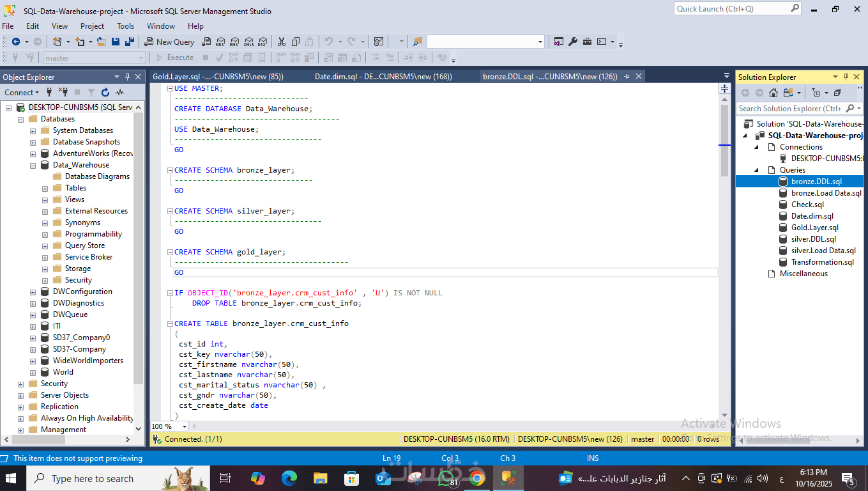
Task: Open the Tools menu
Action: (125, 26)
